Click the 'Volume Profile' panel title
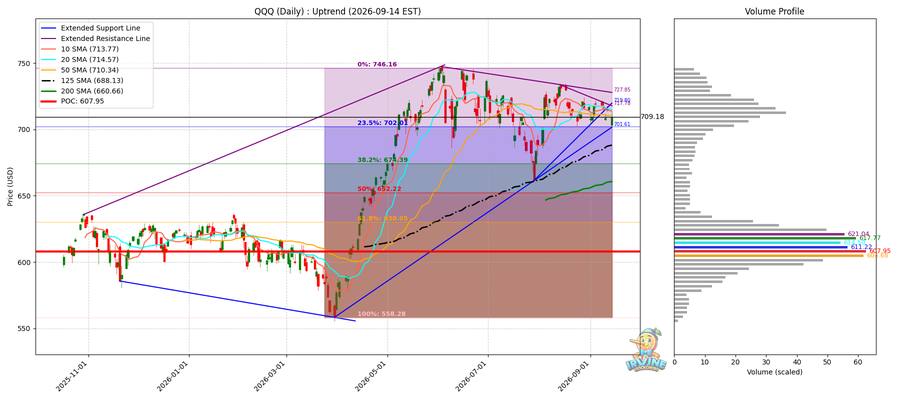 point(774,11)
